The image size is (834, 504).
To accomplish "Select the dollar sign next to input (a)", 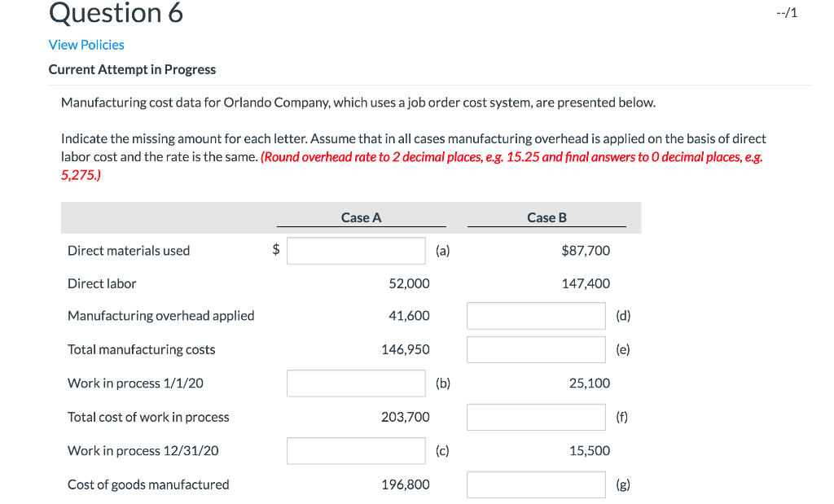I will [274, 251].
